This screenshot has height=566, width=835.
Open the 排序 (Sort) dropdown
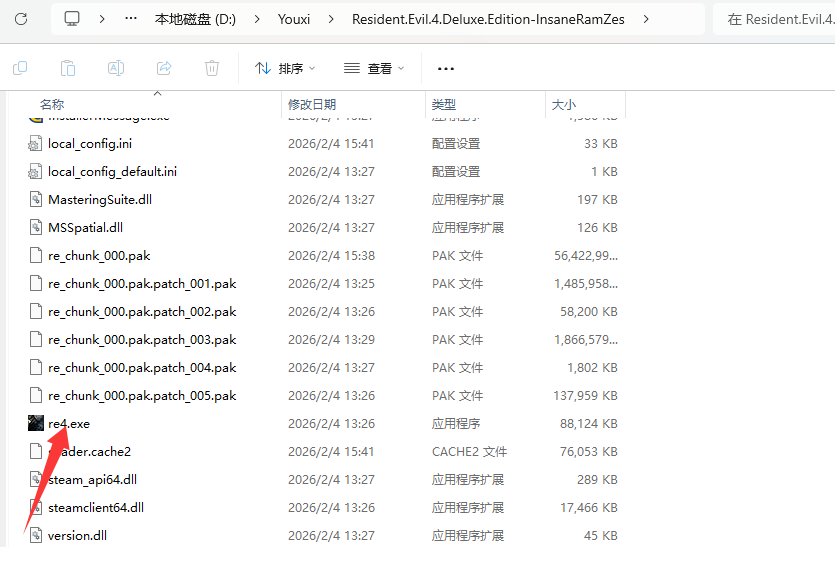285,68
